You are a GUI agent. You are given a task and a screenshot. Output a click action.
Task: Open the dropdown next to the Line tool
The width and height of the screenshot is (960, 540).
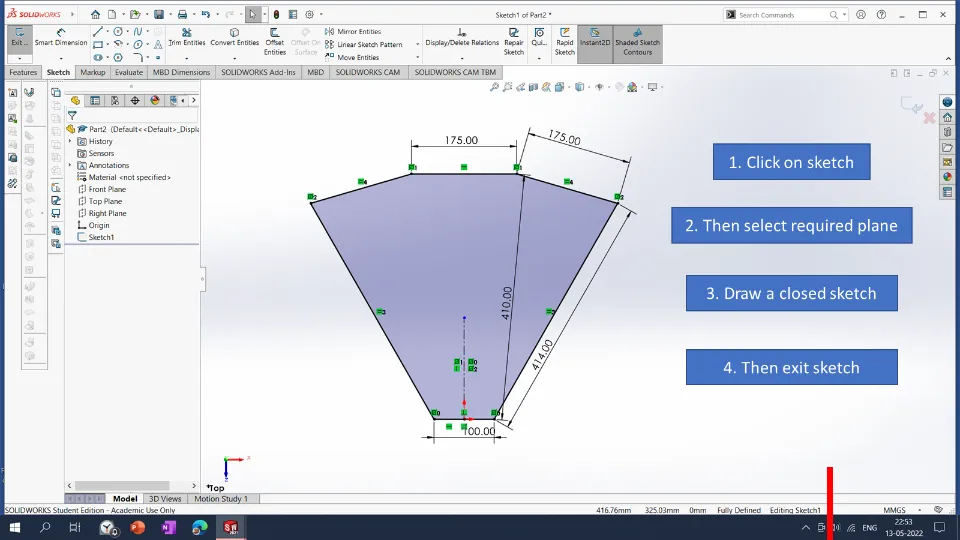[x=108, y=32]
